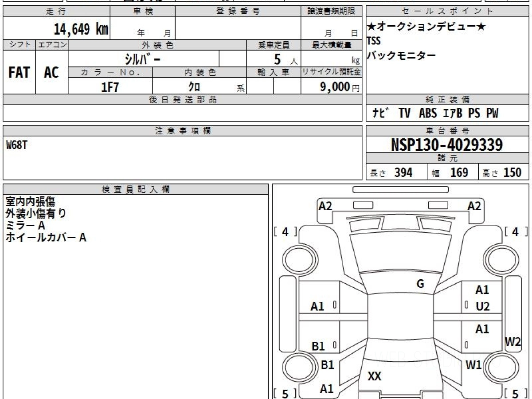Click the 9,000円 recycle deposit value

point(340,87)
